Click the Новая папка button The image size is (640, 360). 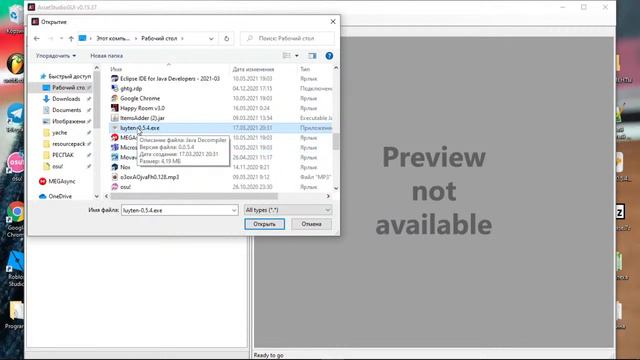tap(107, 56)
